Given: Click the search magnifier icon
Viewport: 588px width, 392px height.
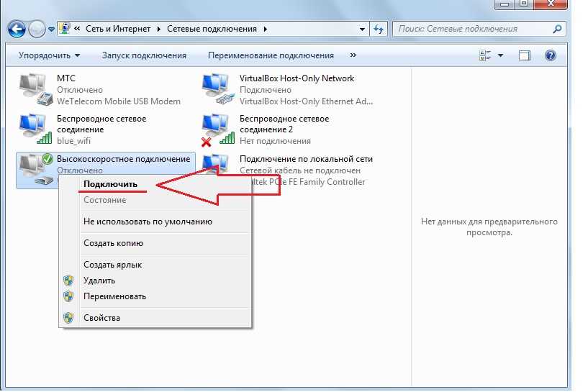Looking at the screenshot, I should tap(557, 29).
